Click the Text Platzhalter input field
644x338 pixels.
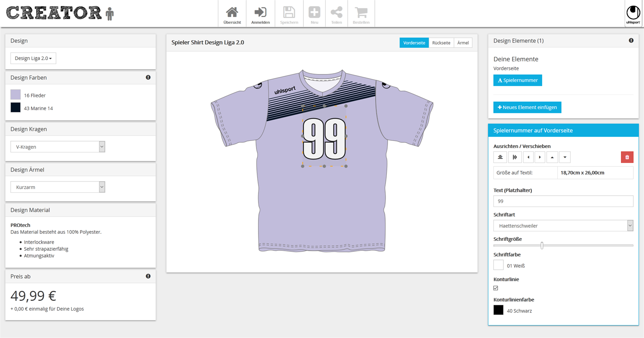(563, 201)
